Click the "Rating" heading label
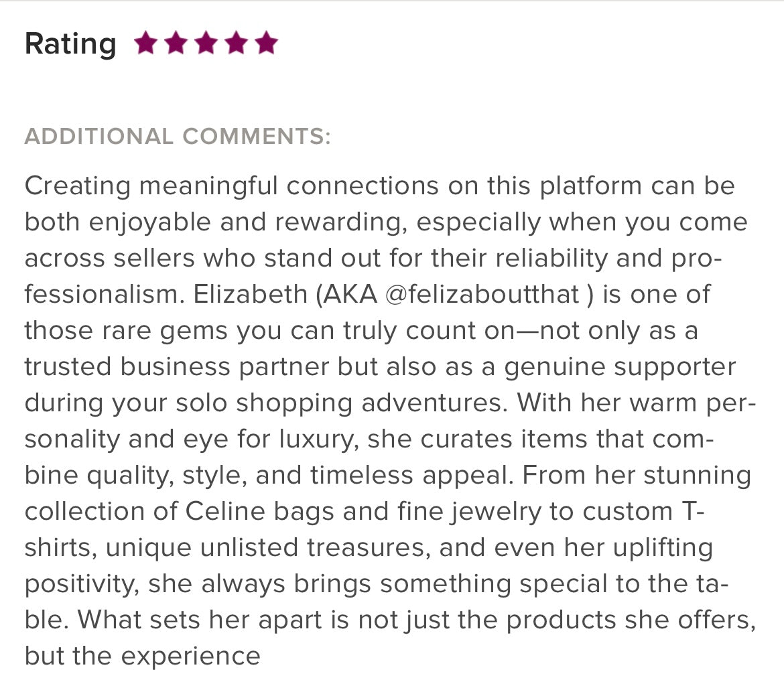 (70, 44)
